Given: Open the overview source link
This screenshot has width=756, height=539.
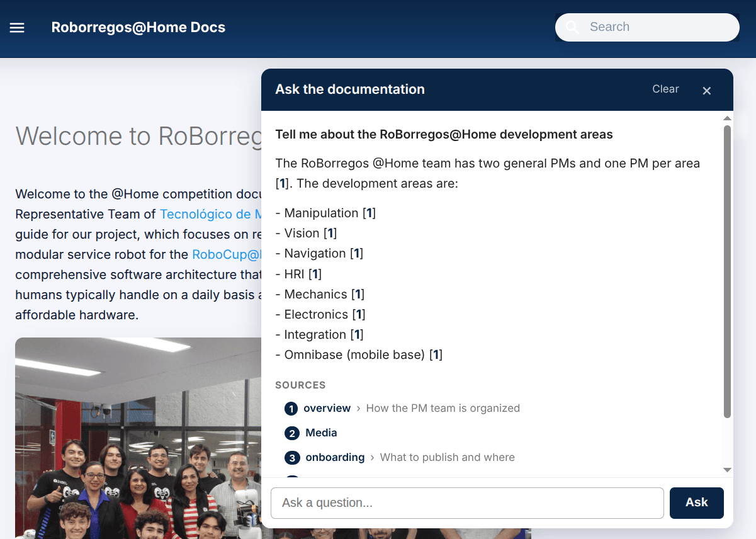Looking at the screenshot, I should point(327,408).
